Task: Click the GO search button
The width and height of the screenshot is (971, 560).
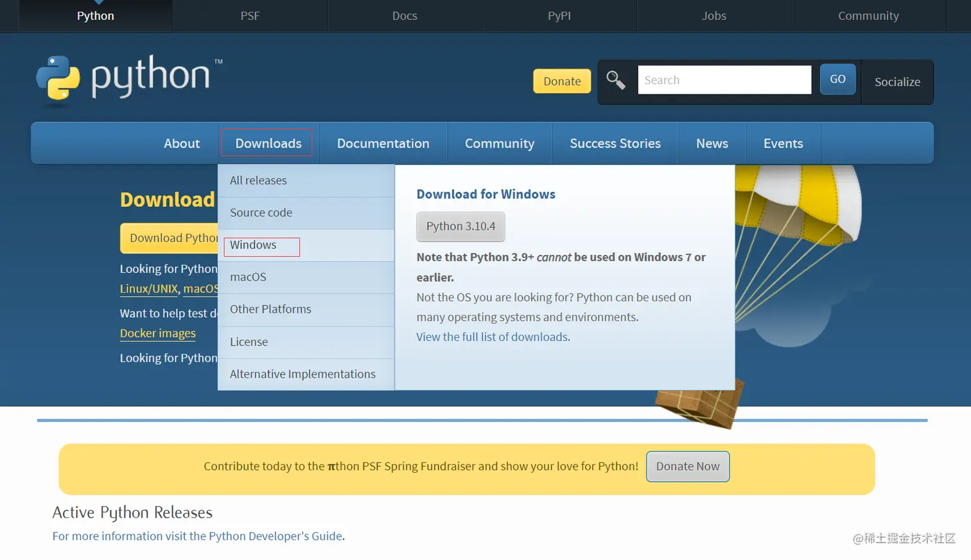Action: [x=837, y=79]
